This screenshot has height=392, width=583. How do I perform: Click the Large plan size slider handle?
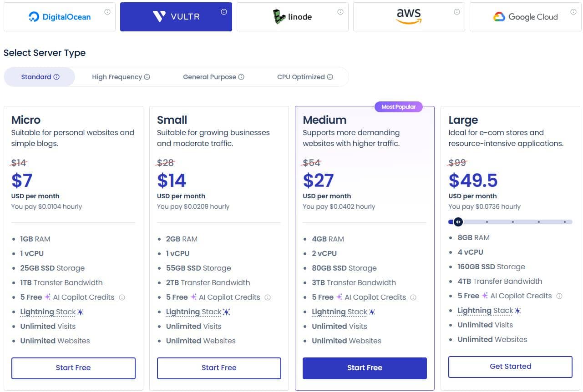(x=458, y=222)
